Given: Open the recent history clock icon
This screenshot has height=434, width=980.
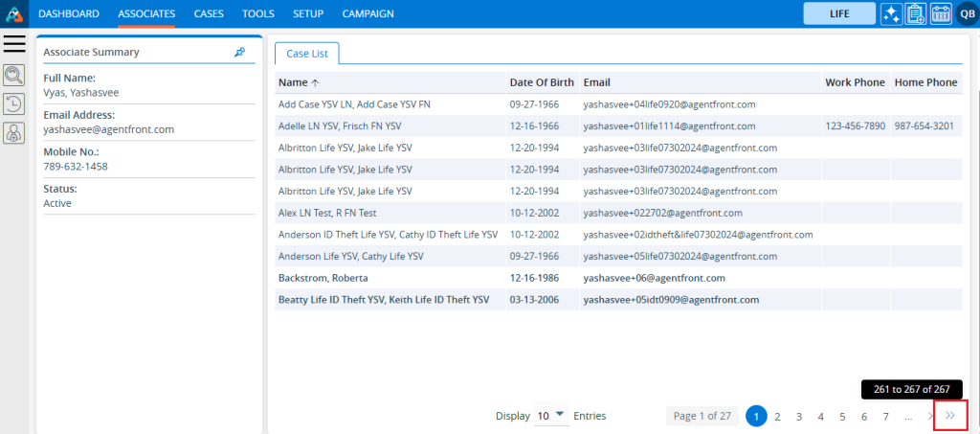Looking at the screenshot, I should pyautogui.click(x=14, y=104).
